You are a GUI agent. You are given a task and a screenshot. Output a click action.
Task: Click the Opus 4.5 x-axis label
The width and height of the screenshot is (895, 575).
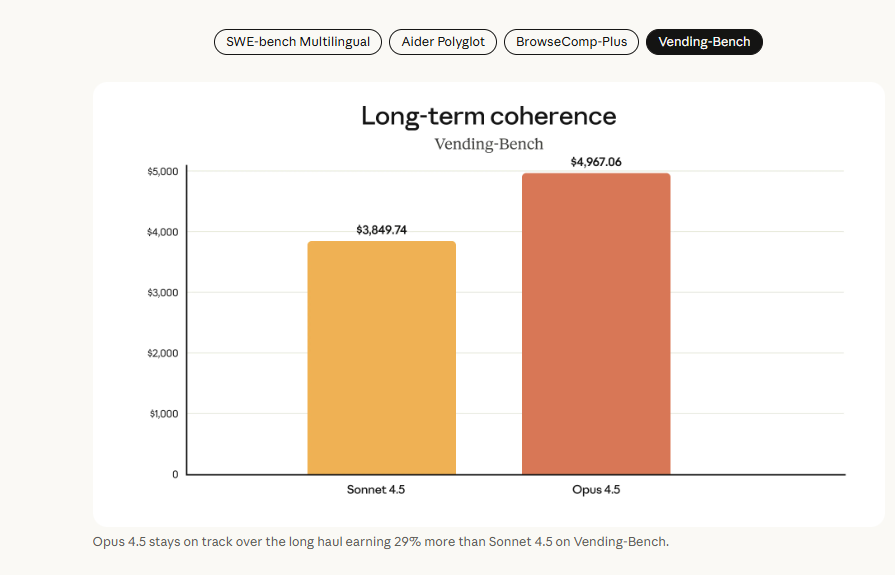(x=595, y=490)
